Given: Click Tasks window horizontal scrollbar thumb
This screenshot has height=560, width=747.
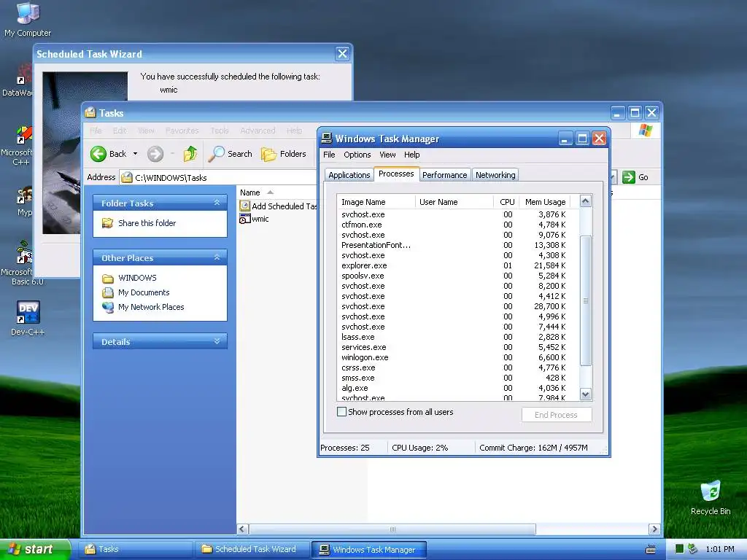Looking at the screenshot, I should click(x=392, y=529).
